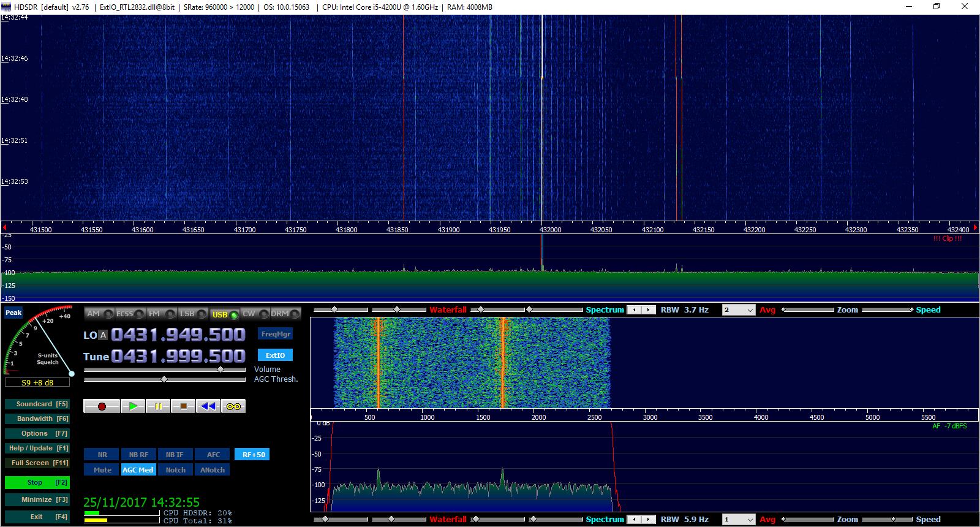The height and width of the screenshot is (527, 980).
Task: Toggle the Mute button
Action: tap(102, 470)
